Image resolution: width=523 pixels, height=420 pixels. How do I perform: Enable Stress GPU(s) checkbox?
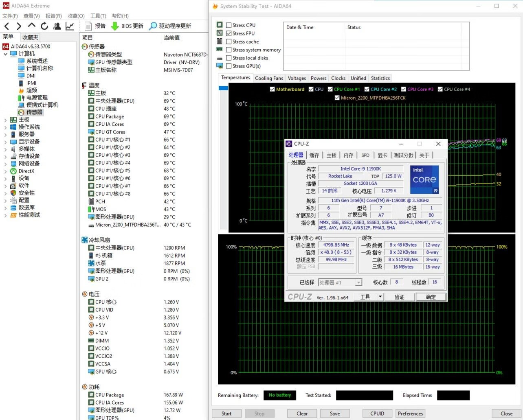(229, 66)
